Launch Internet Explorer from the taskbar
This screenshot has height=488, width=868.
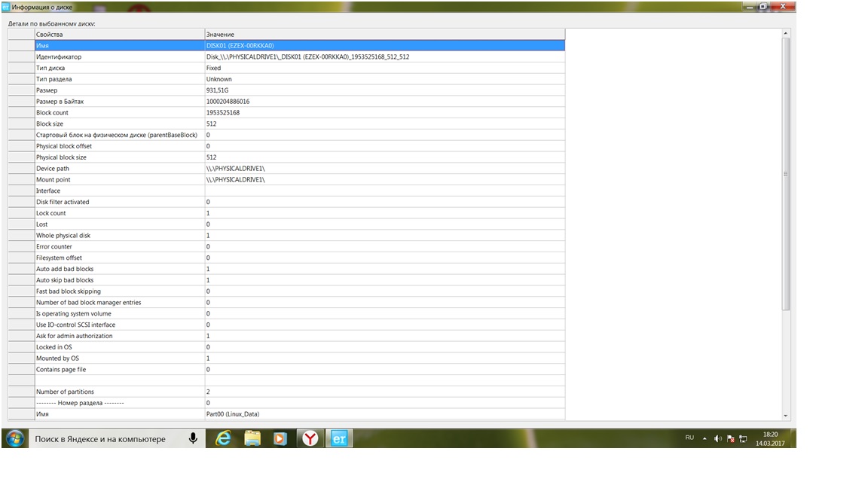[223, 439]
